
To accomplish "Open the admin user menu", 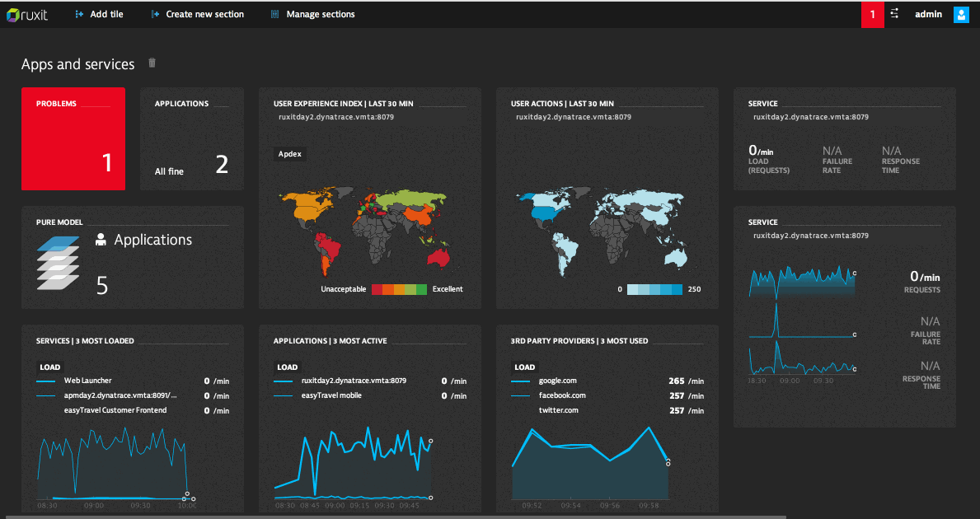I will [928, 14].
